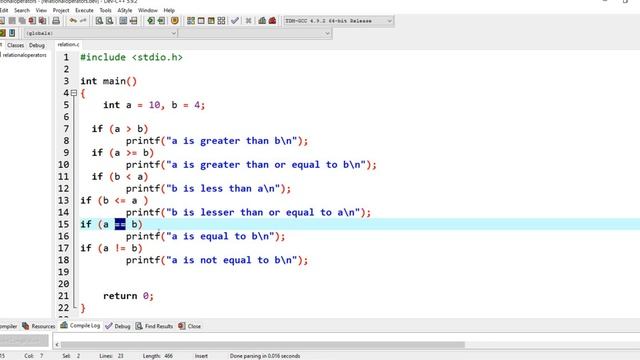The image size is (640, 360).
Task: Open the Help menu
Action: 169,10
